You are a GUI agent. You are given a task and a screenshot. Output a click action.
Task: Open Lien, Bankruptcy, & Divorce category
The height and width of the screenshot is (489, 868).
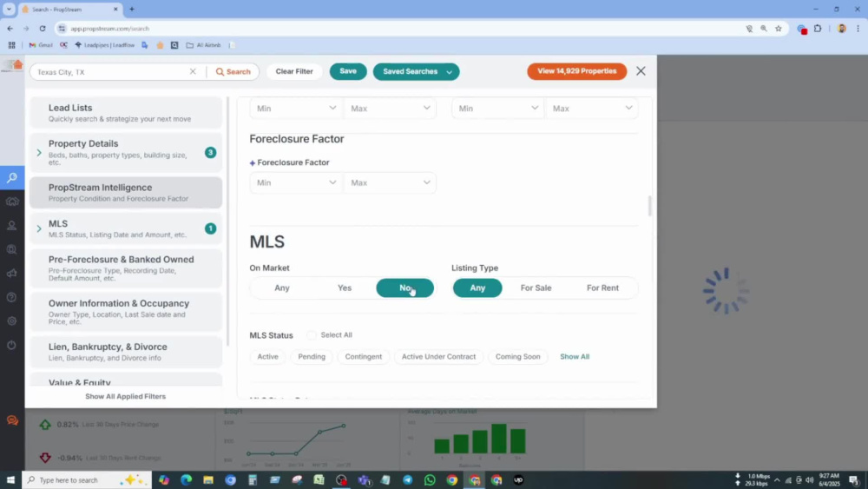pos(126,352)
